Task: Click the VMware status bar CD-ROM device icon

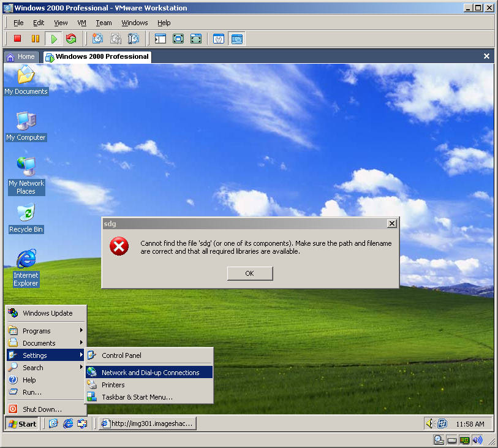Action: click(439, 440)
